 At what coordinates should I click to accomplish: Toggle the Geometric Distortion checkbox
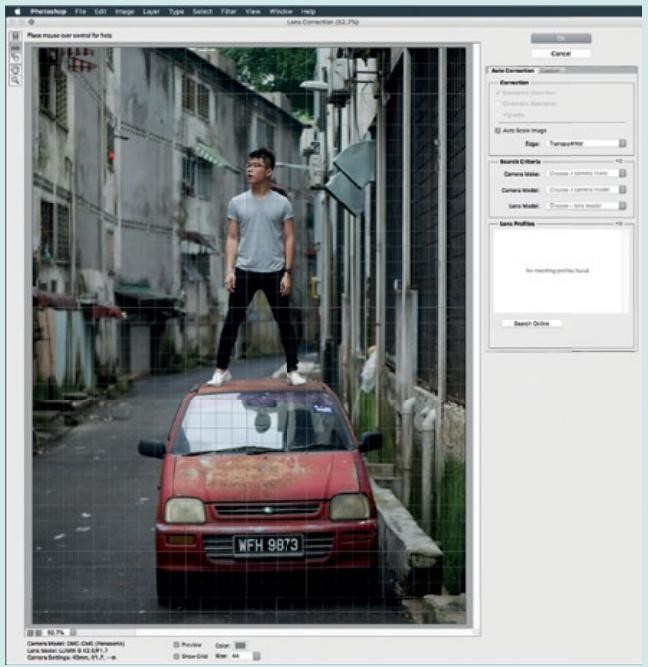498,93
